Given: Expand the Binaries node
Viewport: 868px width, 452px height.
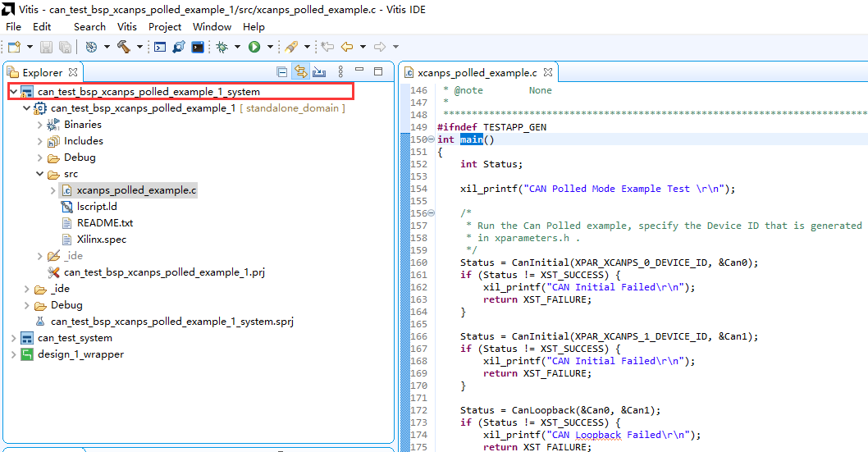Looking at the screenshot, I should (40, 125).
